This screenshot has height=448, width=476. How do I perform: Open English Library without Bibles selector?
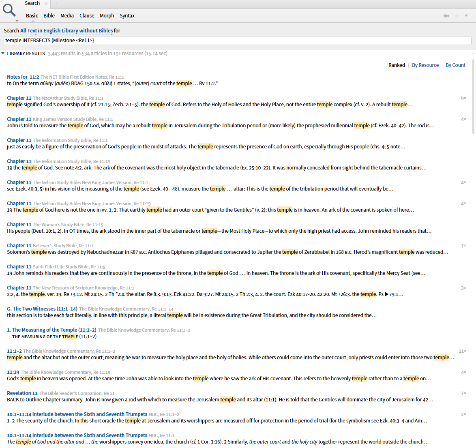pyautogui.click(x=78, y=31)
